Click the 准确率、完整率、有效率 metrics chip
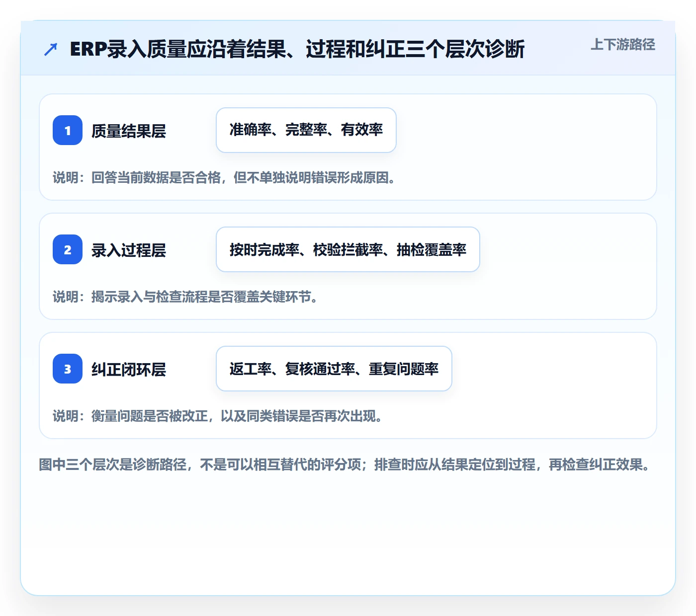 coord(306,130)
